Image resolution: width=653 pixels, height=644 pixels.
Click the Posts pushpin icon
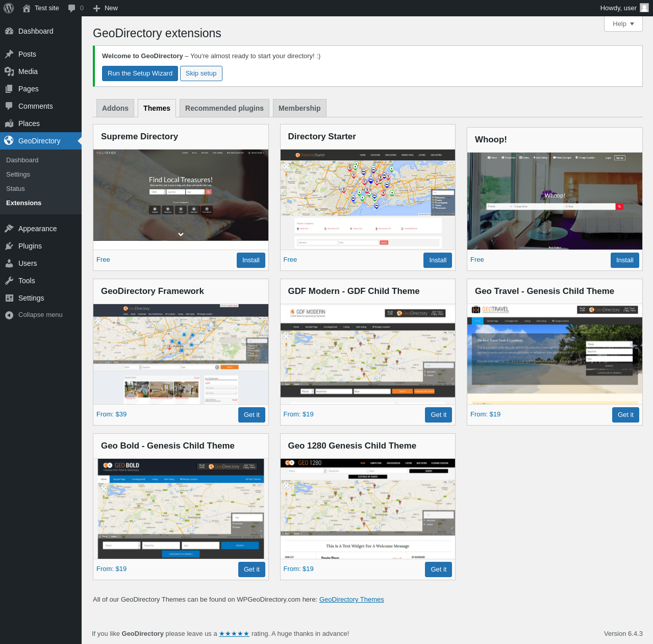pyautogui.click(x=9, y=54)
